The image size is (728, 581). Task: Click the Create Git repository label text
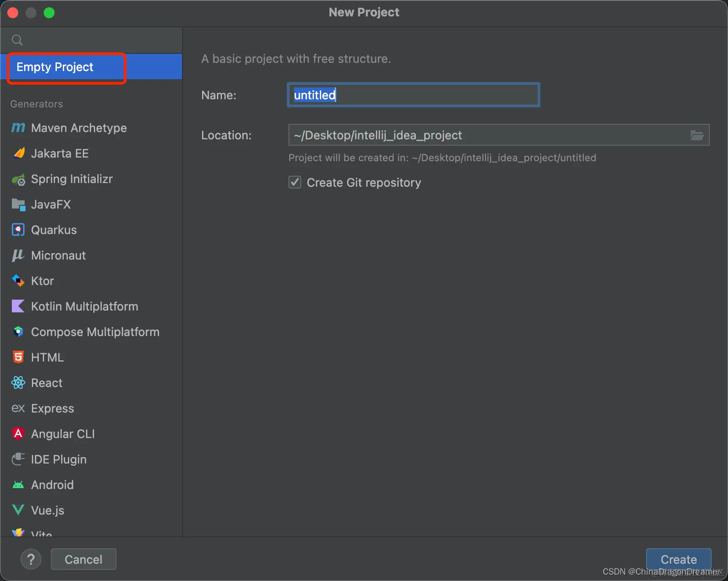click(364, 183)
